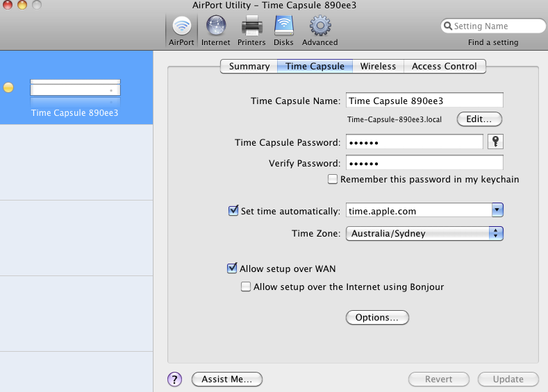
Task: Click the Setting Name search field
Action: coord(492,26)
